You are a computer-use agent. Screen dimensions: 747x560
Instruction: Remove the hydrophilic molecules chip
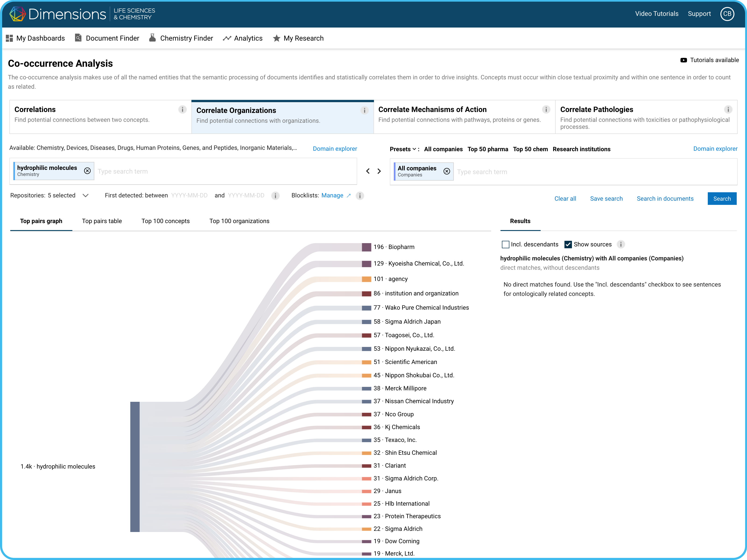(x=87, y=171)
